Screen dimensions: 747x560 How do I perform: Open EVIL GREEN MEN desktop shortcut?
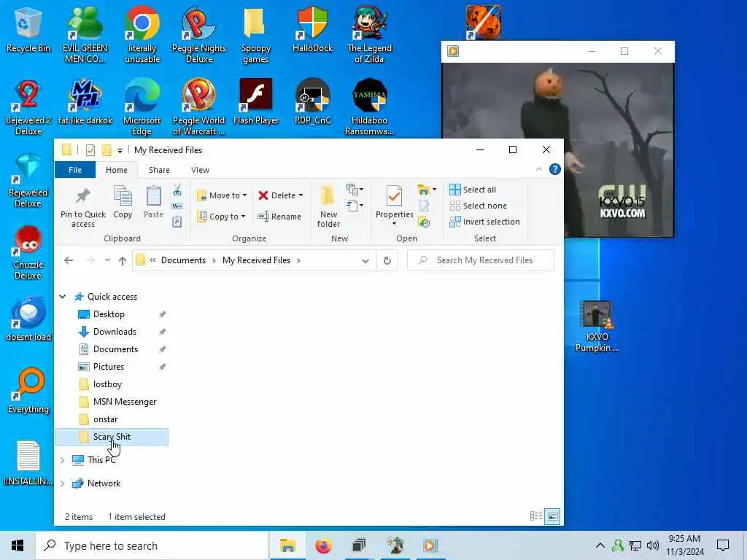click(x=85, y=34)
